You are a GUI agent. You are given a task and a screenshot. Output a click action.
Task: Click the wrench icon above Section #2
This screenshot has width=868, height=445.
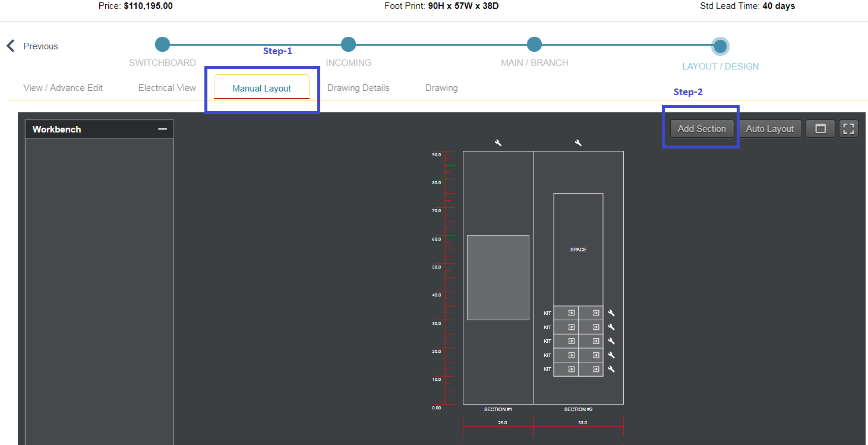(578, 142)
